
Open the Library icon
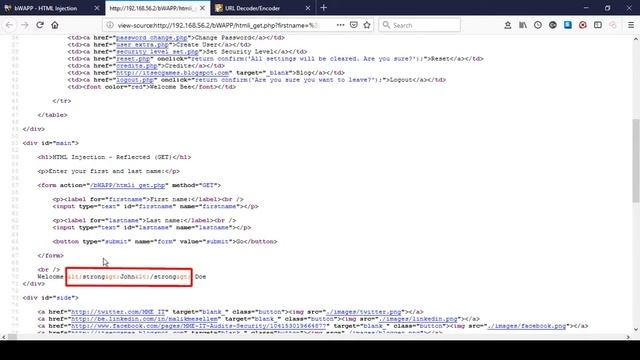tap(523, 25)
